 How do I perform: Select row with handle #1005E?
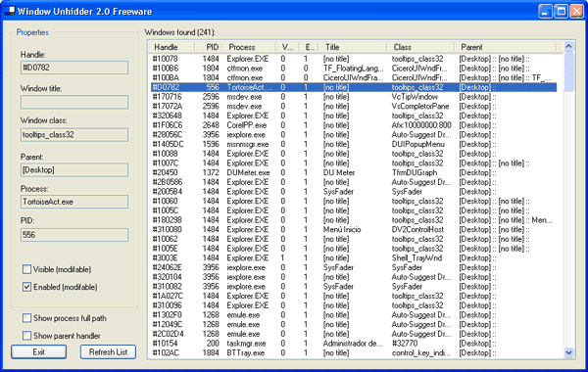tap(354, 249)
